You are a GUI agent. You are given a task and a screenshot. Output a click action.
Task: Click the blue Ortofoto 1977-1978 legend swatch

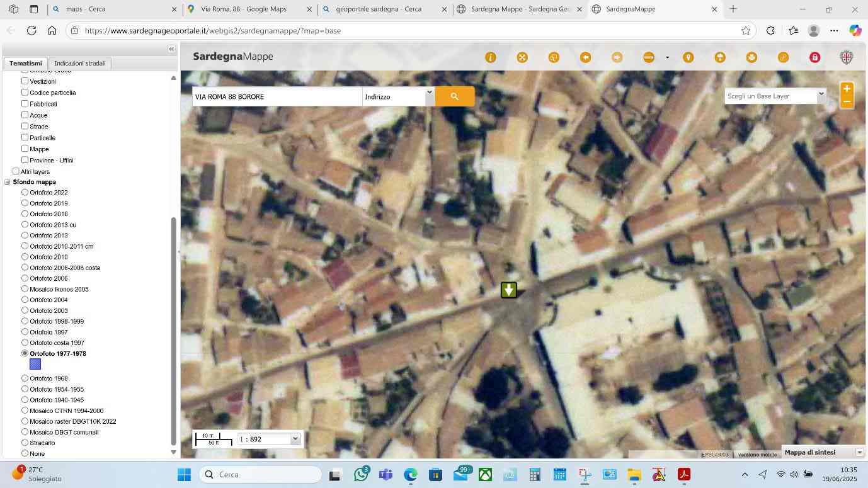[x=35, y=364]
